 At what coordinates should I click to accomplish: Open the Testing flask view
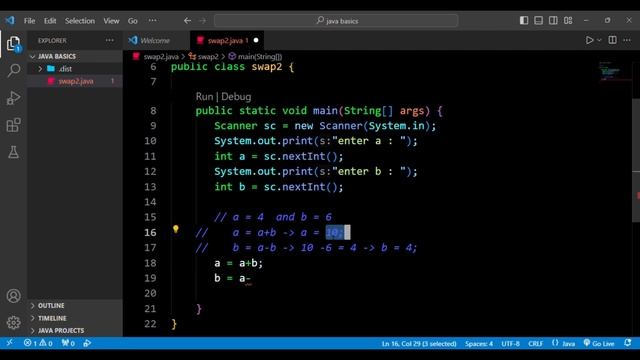tap(13, 152)
